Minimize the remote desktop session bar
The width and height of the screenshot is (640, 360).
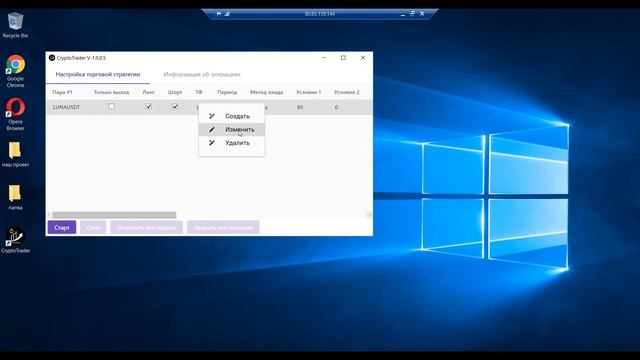[x=402, y=14]
